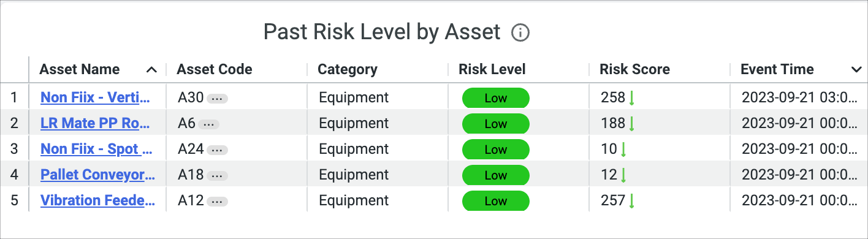Open the Event Time column dropdown arrow
The image size is (868, 239).
(856, 70)
